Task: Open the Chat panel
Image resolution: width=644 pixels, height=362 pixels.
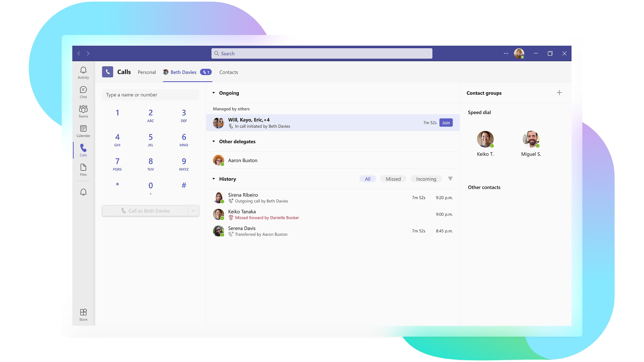Action: point(83,92)
